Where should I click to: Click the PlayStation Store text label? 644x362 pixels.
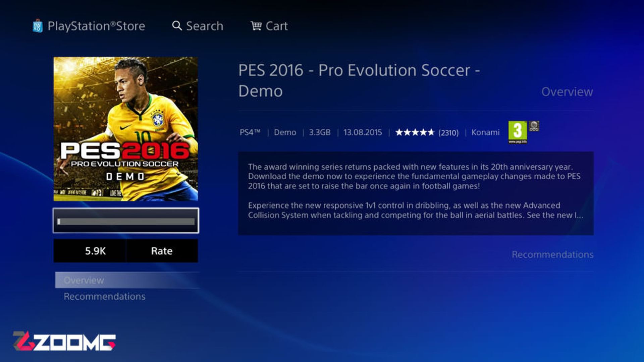click(96, 26)
